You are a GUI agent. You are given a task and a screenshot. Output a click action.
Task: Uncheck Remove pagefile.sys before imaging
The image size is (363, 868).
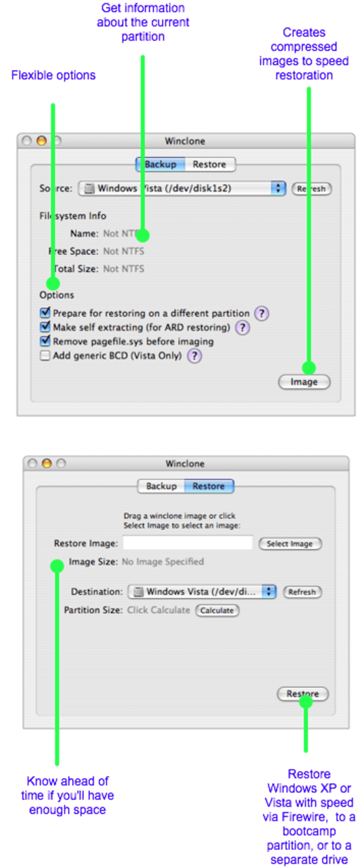(45, 341)
